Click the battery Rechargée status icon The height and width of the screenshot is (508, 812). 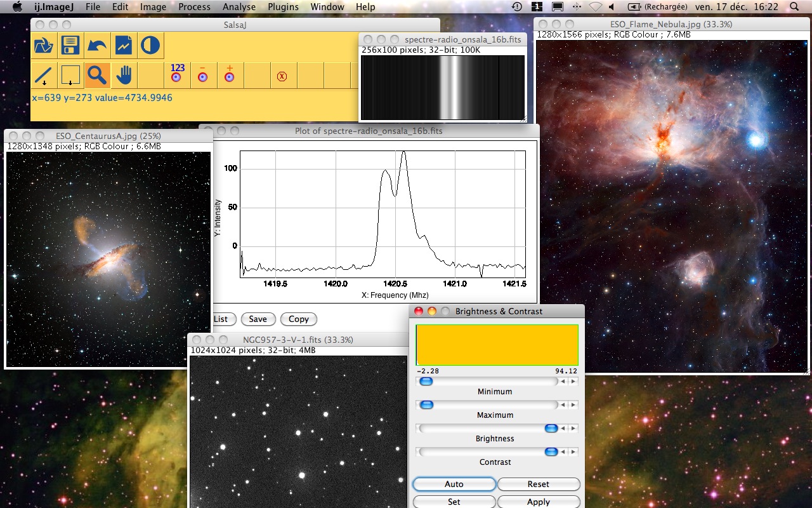click(657, 6)
